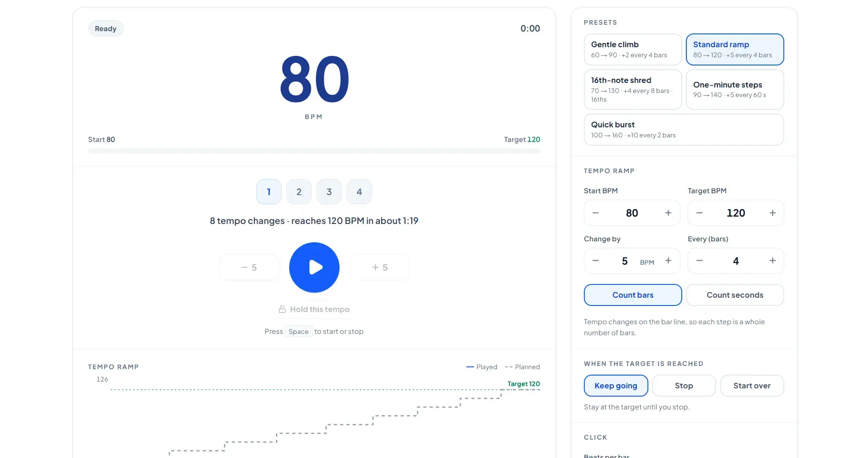Choose Keep going when target is reached
The height and width of the screenshot is (458, 868).
616,386
